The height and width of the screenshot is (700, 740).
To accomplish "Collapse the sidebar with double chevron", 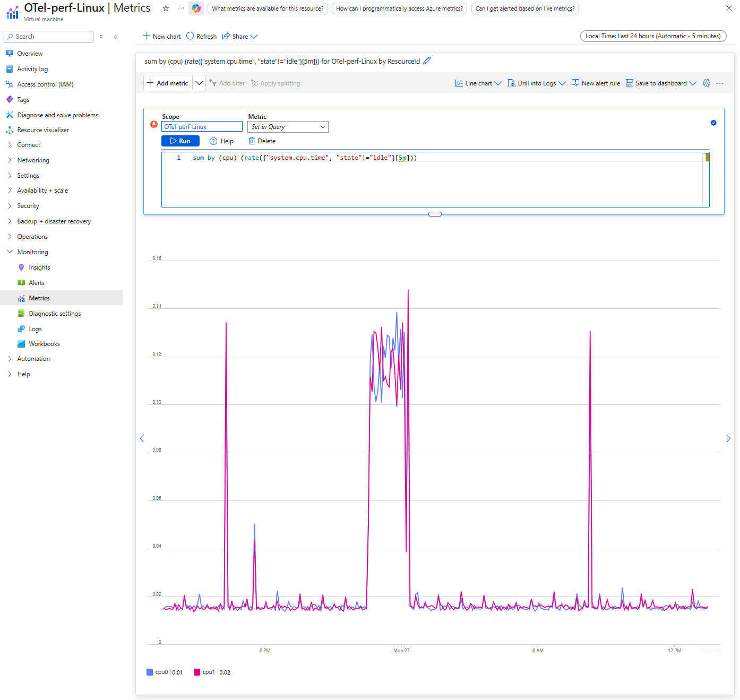I will (x=116, y=37).
